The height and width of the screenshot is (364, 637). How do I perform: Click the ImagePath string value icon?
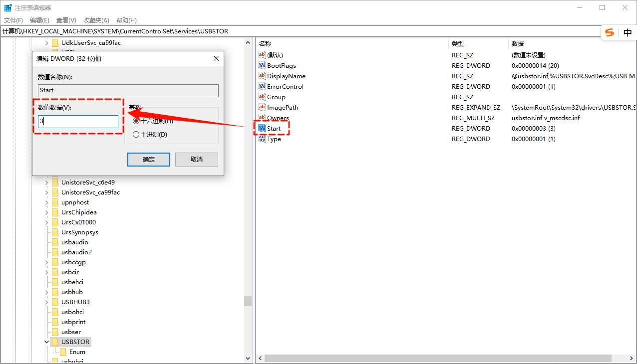tap(262, 107)
